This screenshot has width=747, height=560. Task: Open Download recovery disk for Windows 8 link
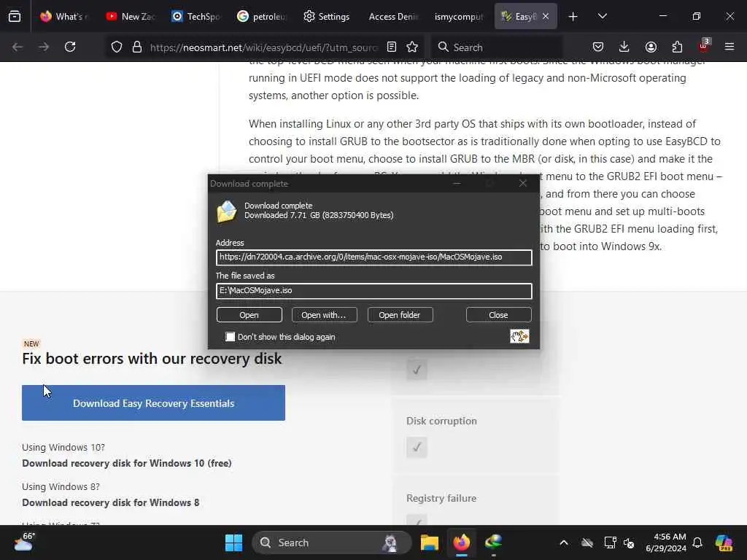111,502
